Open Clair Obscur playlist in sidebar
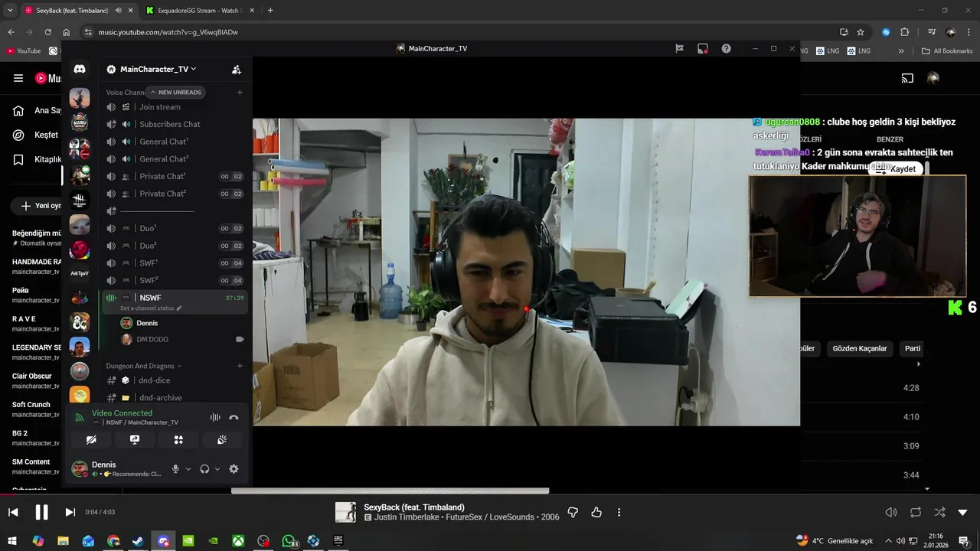 (37, 380)
